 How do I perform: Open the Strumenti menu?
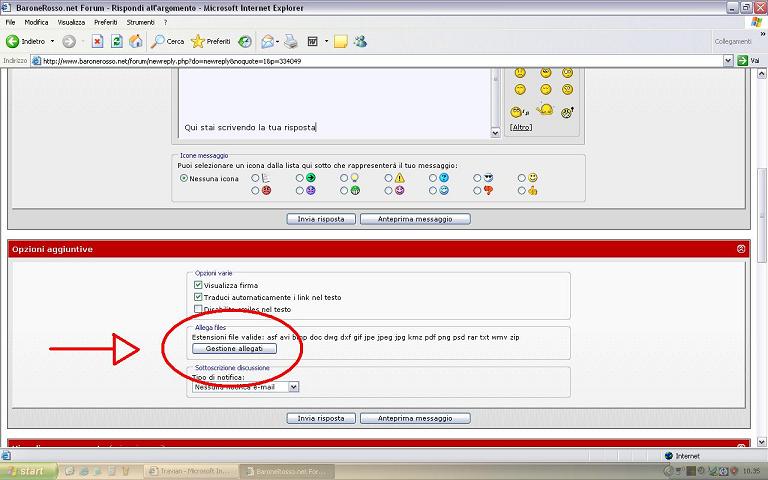point(140,21)
